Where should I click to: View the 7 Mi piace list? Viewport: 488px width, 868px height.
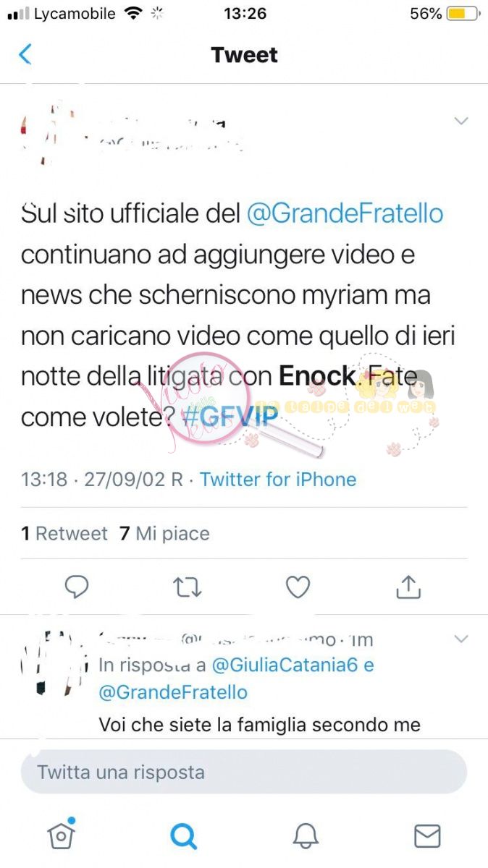[x=164, y=534]
